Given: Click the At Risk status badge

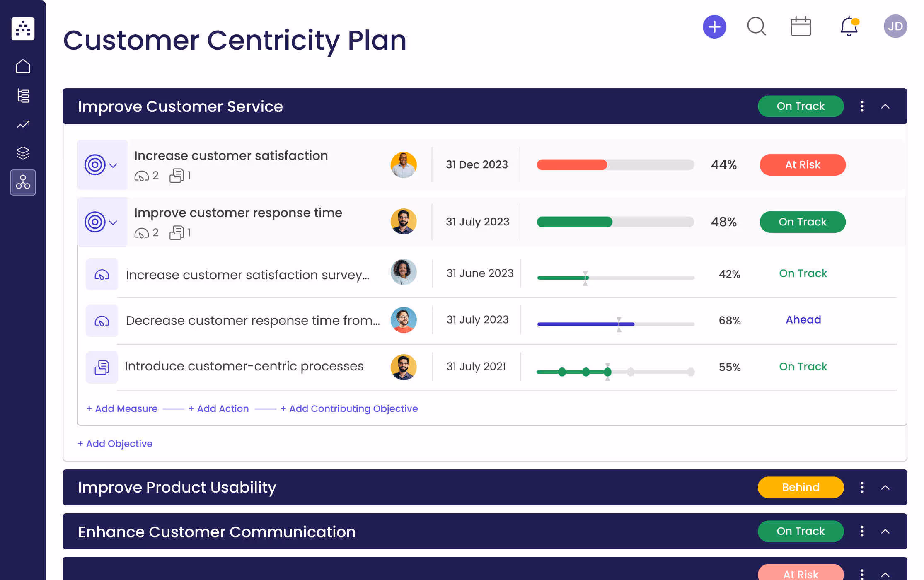Looking at the screenshot, I should pos(802,165).
